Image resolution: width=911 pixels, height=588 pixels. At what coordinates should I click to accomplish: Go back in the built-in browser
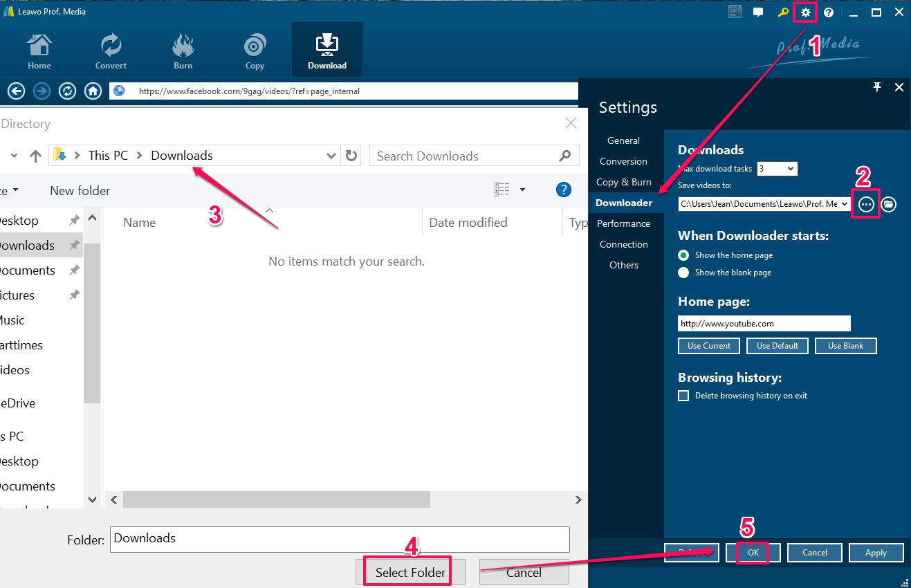[x=16, y=91]
